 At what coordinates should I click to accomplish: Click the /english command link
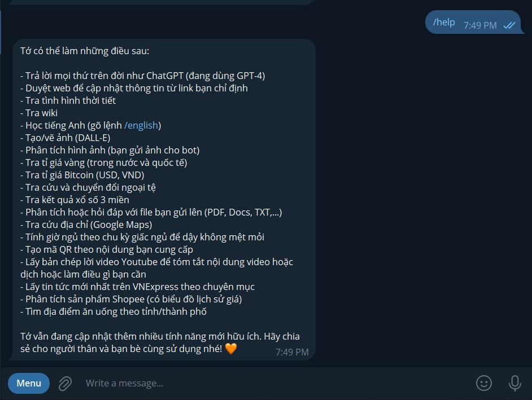point(141,125)
